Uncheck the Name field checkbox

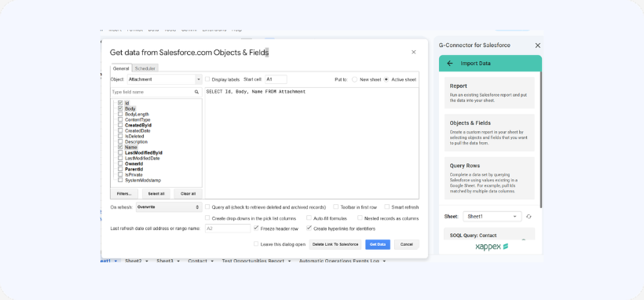[120, 147]
